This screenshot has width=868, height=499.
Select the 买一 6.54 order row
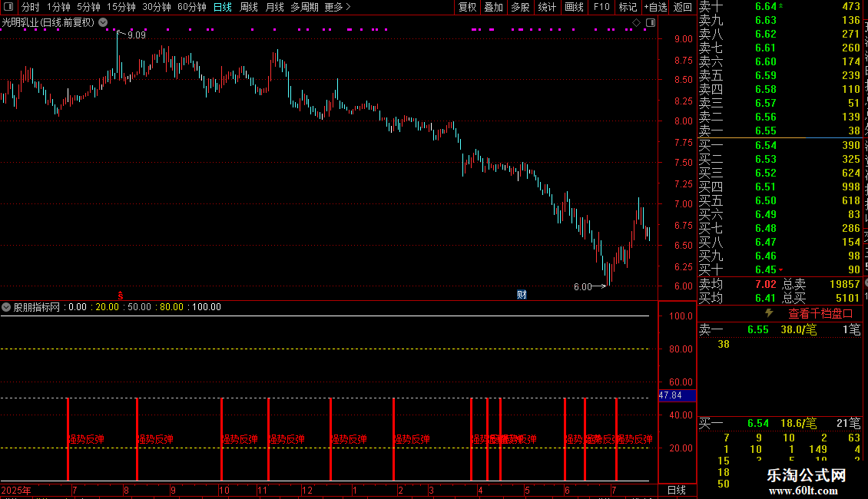(x=780, y=145)
